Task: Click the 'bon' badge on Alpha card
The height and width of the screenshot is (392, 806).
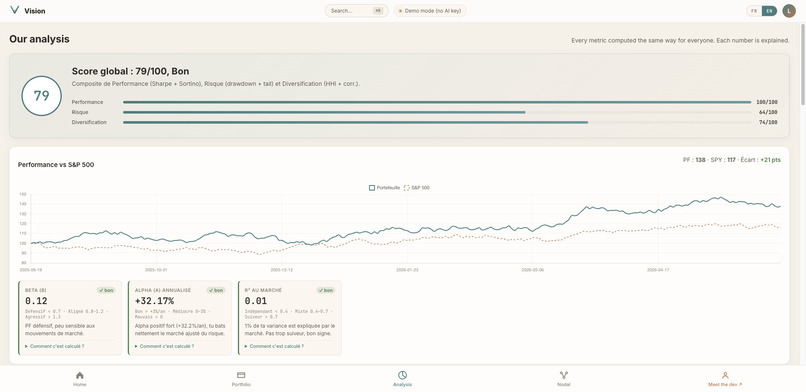Action: [x=216, y=290]
